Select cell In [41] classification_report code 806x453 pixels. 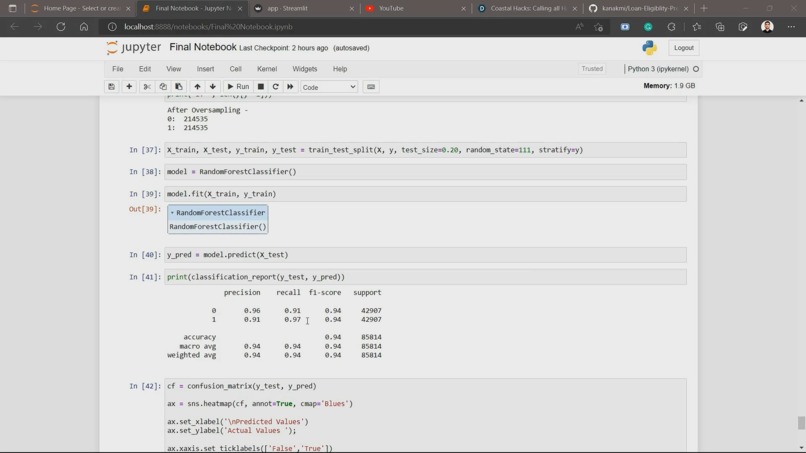pyautogui.click(x=425, y=277)
